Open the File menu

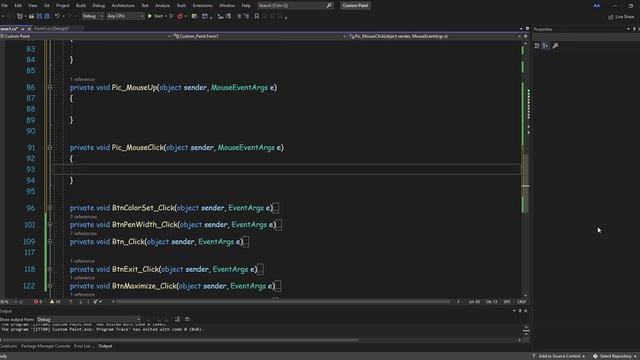pyautogui.click(x=4, y=5)
